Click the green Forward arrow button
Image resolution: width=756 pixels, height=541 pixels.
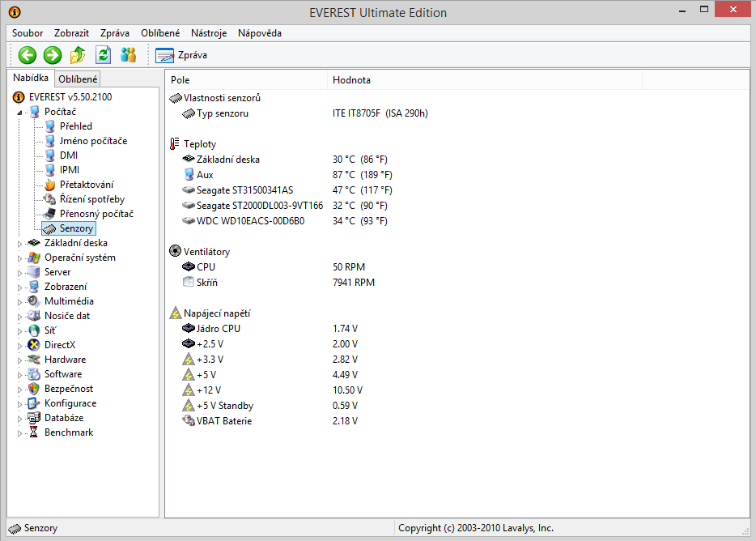(x=53, y=55)
